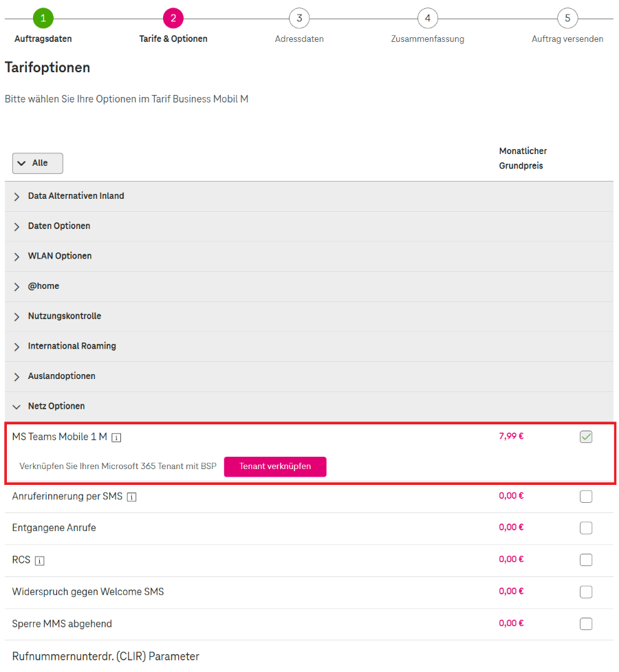The image size is (619, 672).
Task: Click step 2 circle Tarife & Optionen
Action: point(173,18)
